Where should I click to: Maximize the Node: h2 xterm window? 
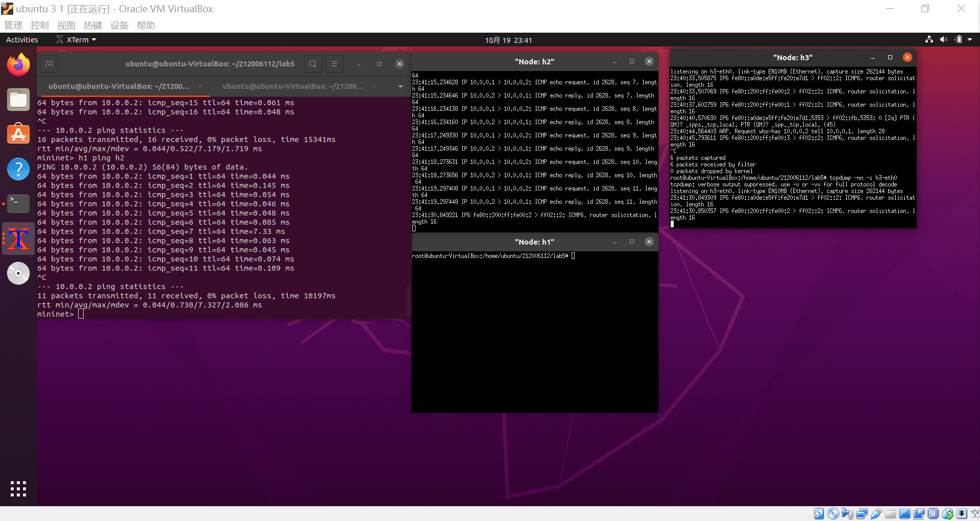point(632,61)
